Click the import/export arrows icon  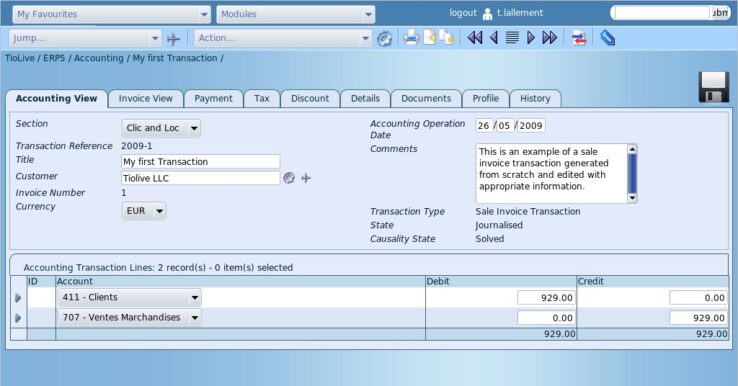(x=579, y=38)
